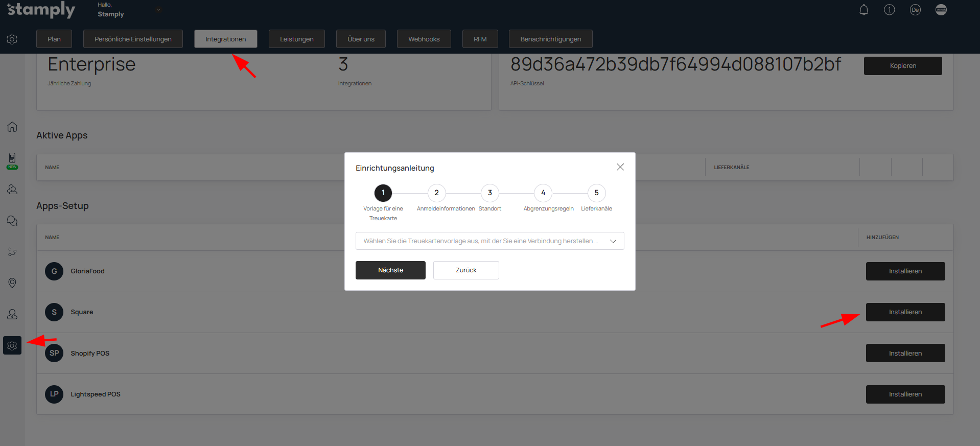
Task: Go to home via sidebar house icon
Action: (12, 127)
